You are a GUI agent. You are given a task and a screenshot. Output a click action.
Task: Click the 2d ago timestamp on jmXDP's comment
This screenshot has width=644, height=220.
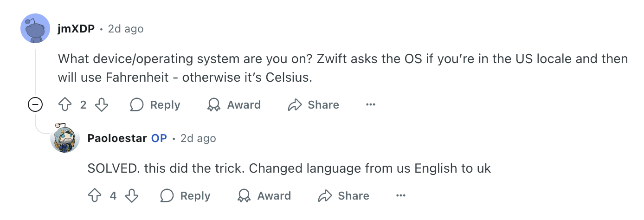tap(126, 29)
